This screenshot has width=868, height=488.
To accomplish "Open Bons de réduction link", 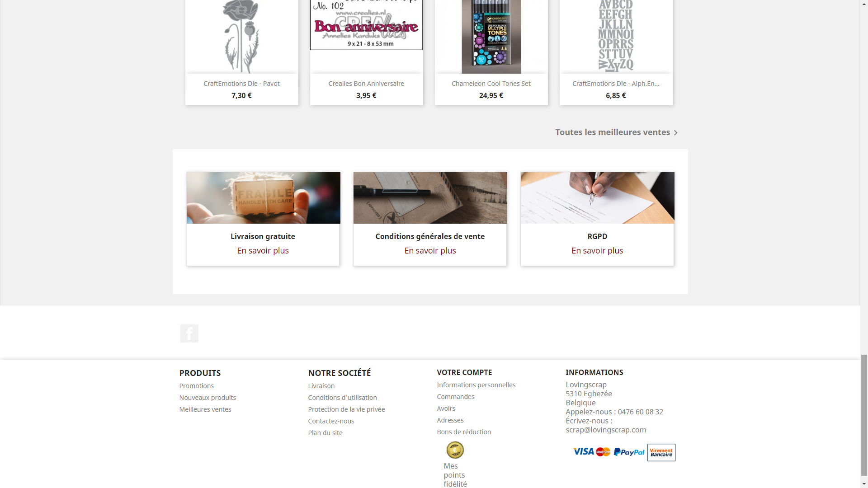I will point(464,432).
